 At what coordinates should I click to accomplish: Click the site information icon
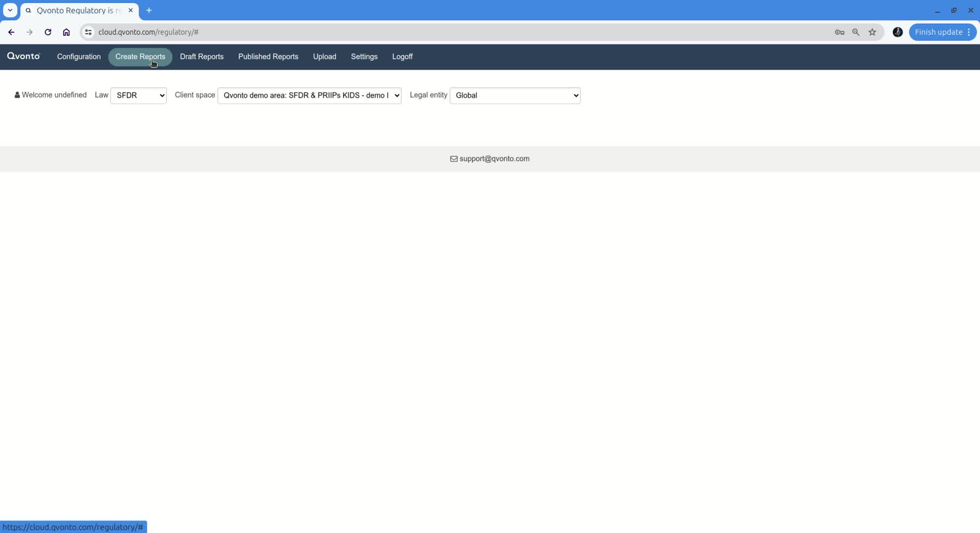click(88, 32)
